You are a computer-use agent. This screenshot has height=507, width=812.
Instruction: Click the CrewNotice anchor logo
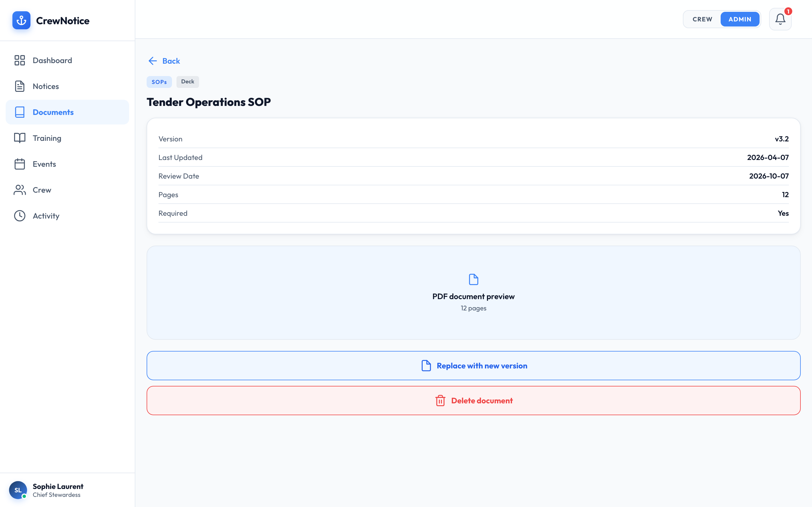point(21,20)
